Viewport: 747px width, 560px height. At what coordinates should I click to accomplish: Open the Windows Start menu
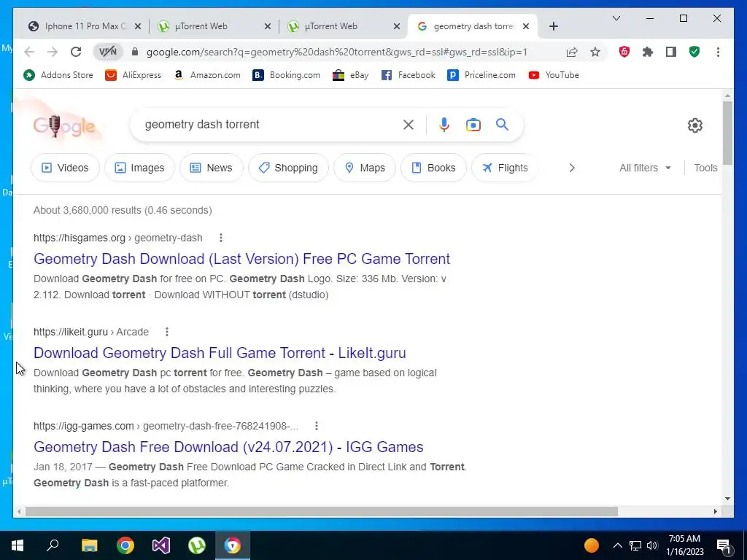(18, 545)
